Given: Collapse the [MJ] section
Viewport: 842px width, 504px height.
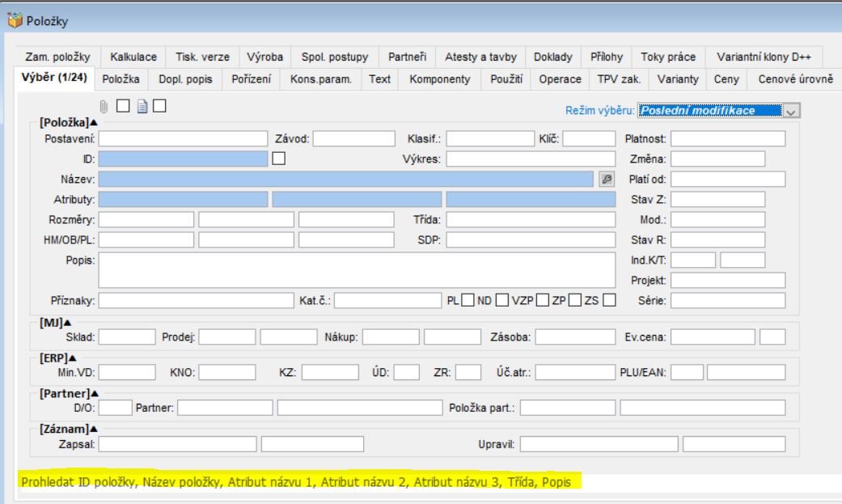Looking at the screenshot, I should coord(67,322).
